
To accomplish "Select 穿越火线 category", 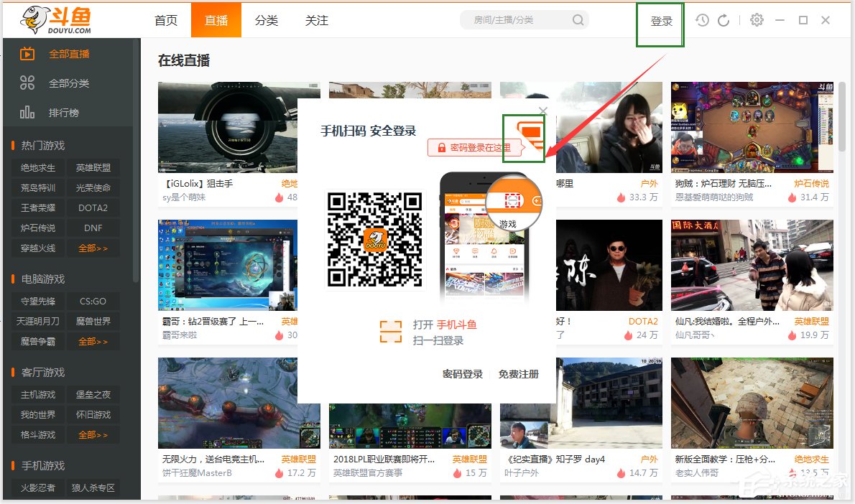I will [x=38, y=248].
